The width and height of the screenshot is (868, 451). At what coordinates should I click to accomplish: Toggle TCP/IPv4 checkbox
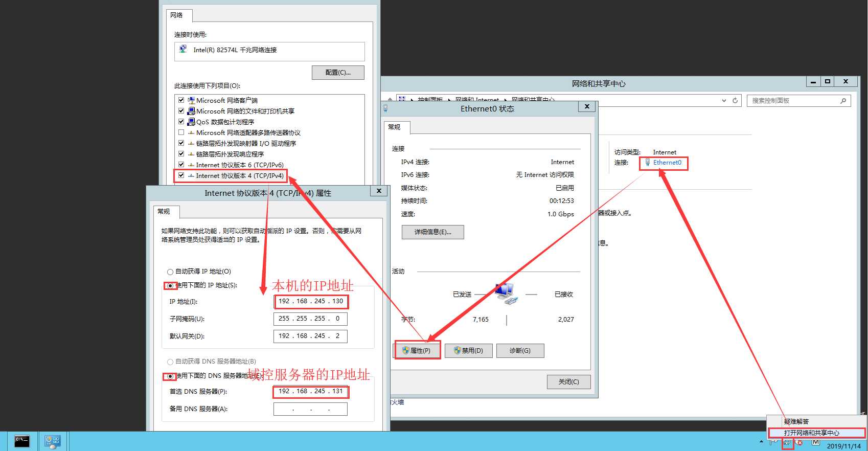coord(181,175)
